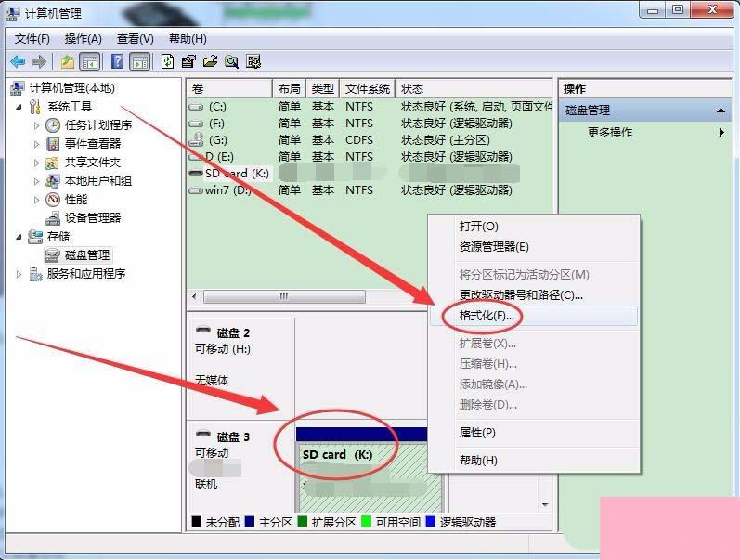Click the Up one level toolbar icon
The width and height of the screenshot is (740, 560).
[68, 61]
